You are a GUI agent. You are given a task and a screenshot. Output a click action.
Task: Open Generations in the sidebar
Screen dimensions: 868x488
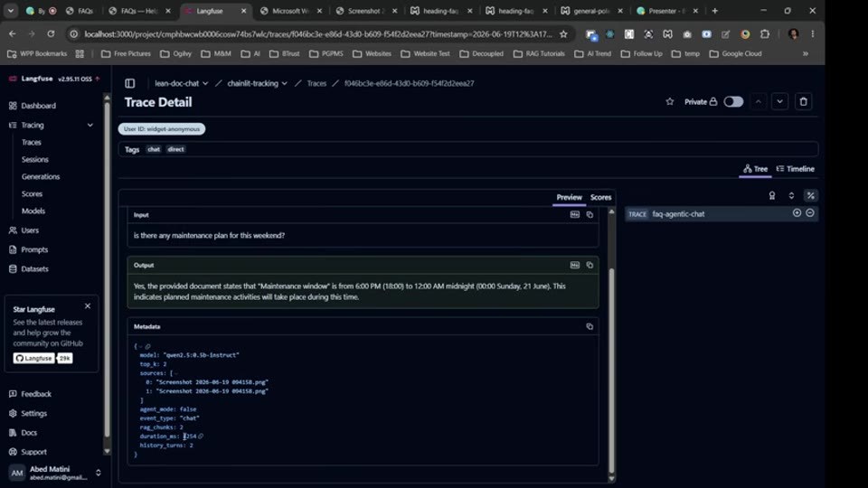41,176
